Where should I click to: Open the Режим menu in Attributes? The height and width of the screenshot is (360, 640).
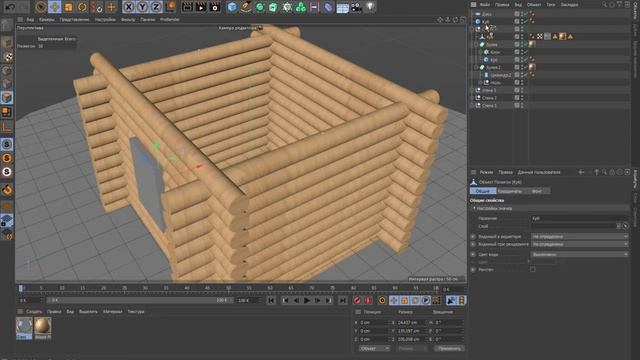486,172
